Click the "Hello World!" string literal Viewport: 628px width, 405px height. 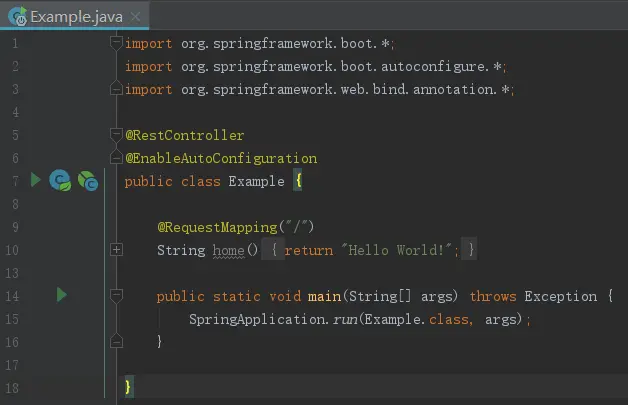(397, 250)
